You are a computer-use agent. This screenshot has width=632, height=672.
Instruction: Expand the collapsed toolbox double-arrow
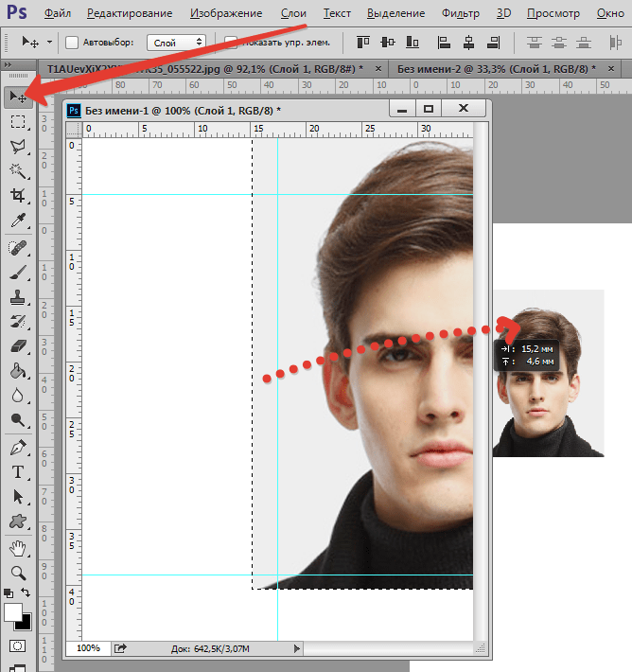tap(8, 65)
